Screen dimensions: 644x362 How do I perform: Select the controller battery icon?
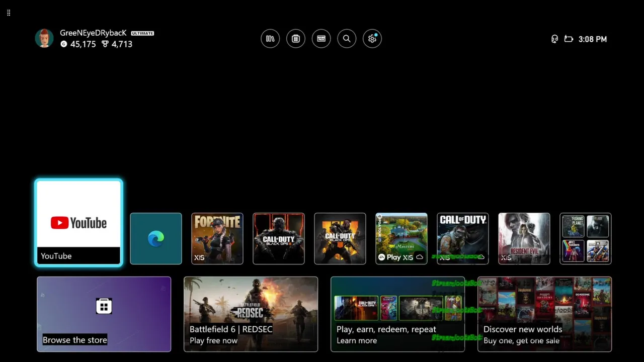(569, 39)
